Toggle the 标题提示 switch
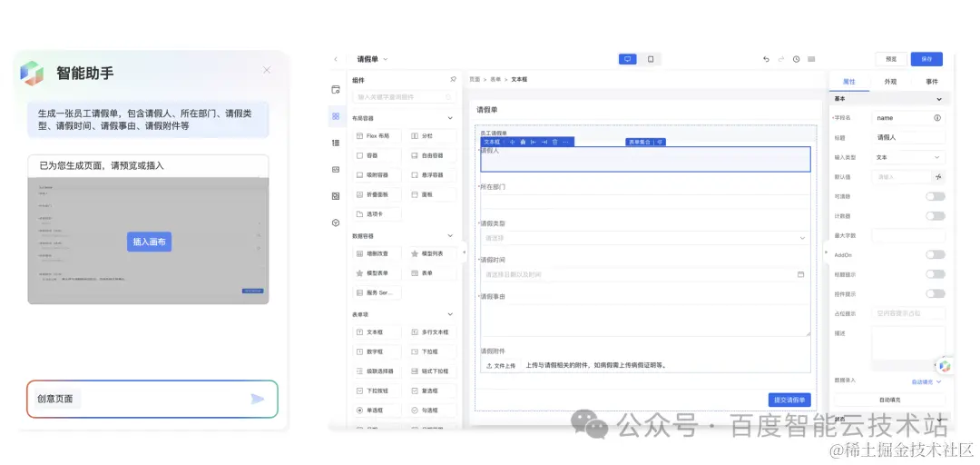This screenshot has height=465, width=980. pos(935,274)
